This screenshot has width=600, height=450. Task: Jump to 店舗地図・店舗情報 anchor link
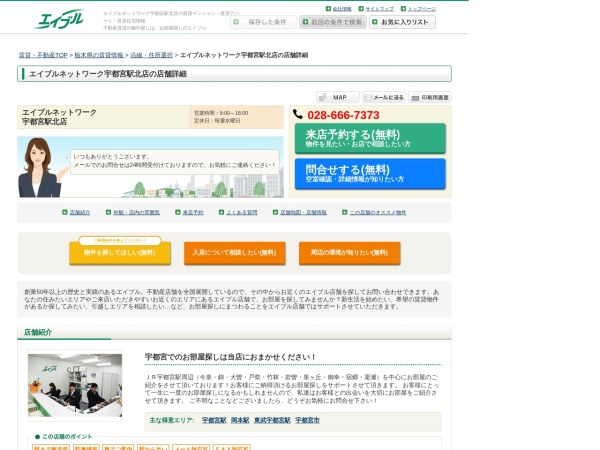[303, 212]
